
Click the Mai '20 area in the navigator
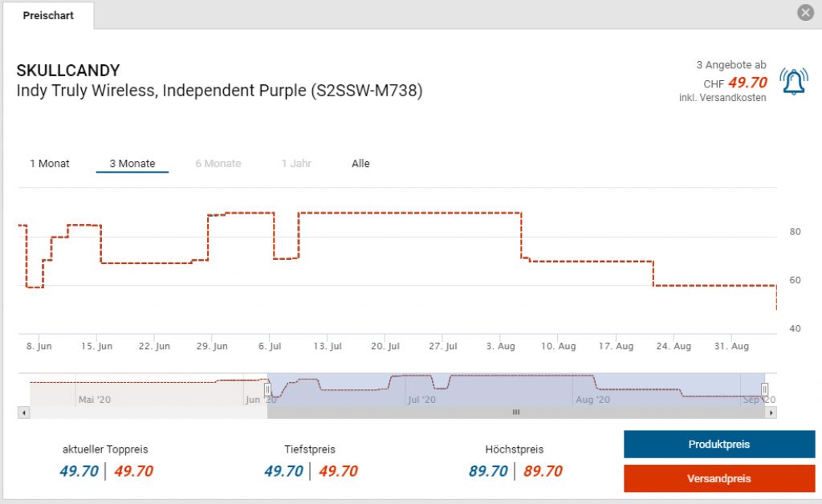point(96,398)
